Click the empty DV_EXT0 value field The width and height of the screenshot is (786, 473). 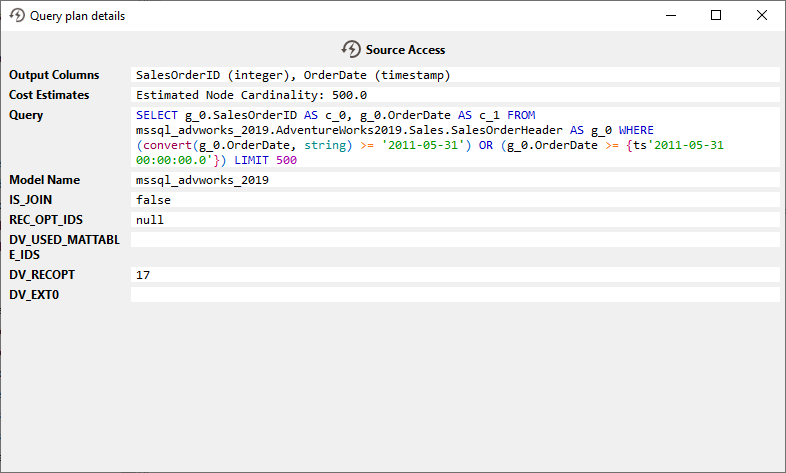(455, 294)
